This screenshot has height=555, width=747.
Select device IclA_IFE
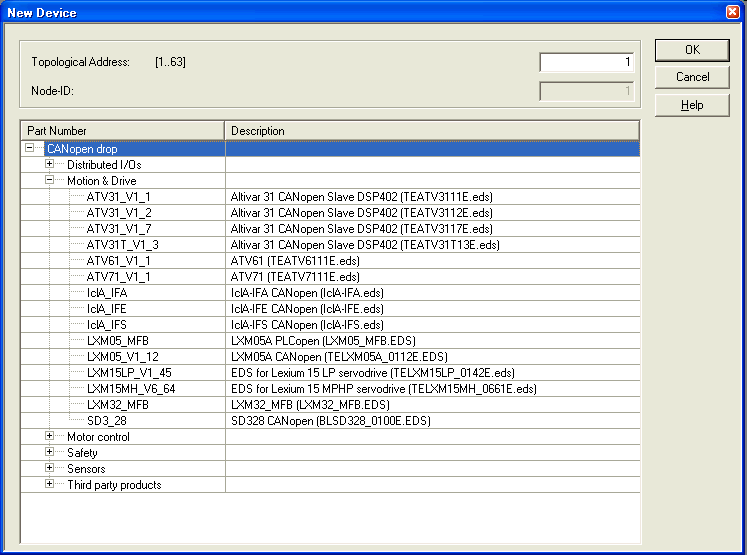click(107, 309)
